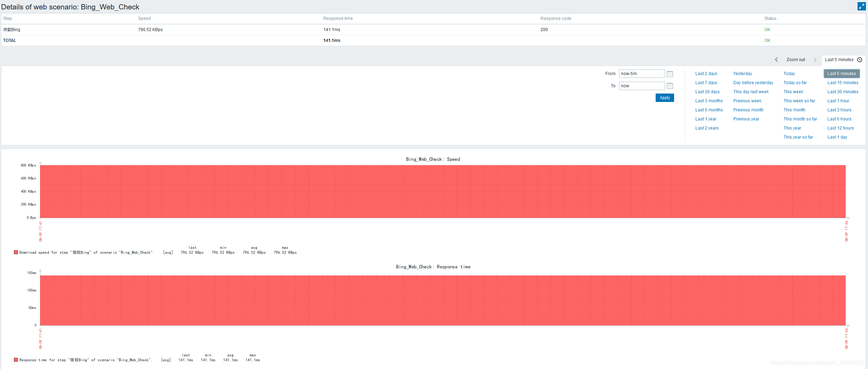Click clock icon in time selector tab
This screenshot has height=369, width=868.
[860, 60]
